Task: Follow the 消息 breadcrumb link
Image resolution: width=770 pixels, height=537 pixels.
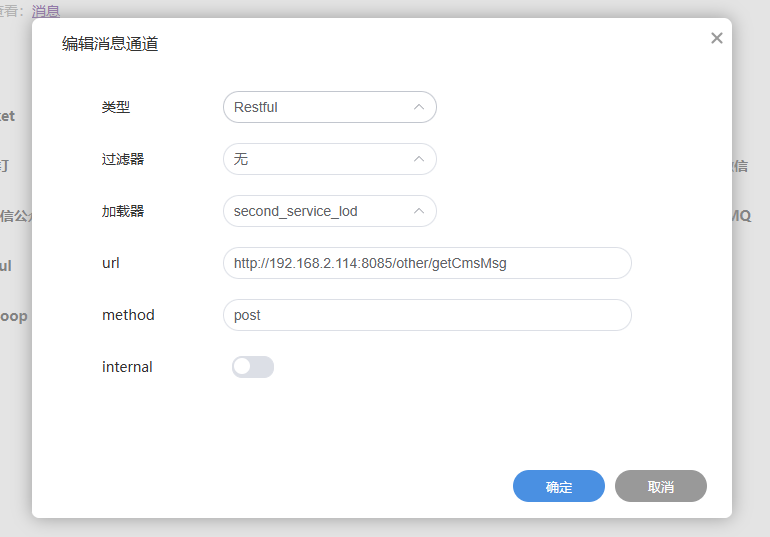Action: (x=46, y=11)
